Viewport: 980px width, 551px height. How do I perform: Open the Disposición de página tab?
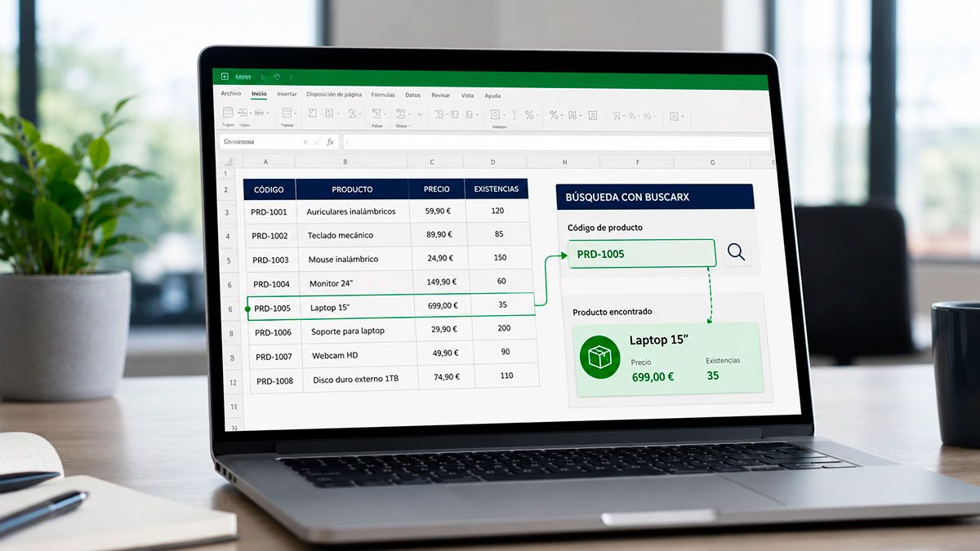pos(334,95)
